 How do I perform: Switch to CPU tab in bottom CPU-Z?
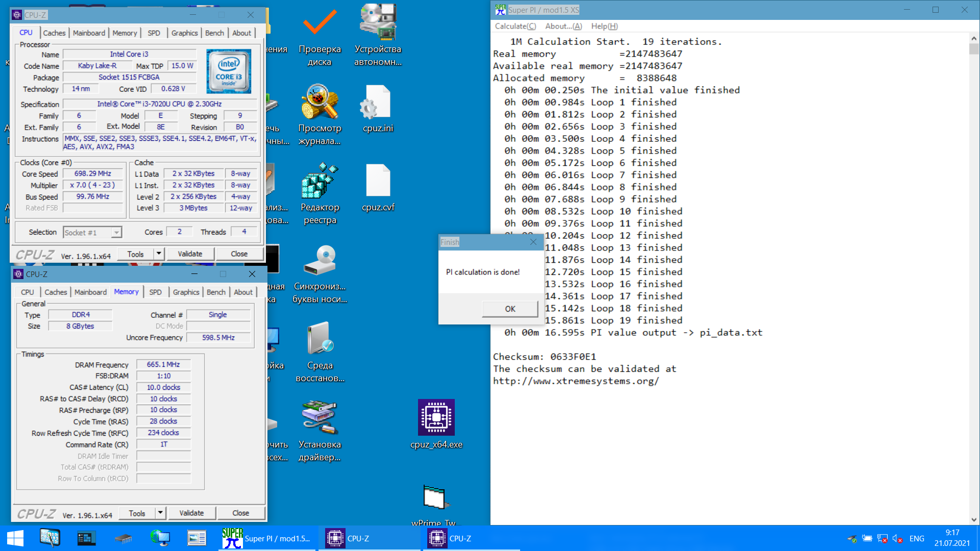point(28,292)
